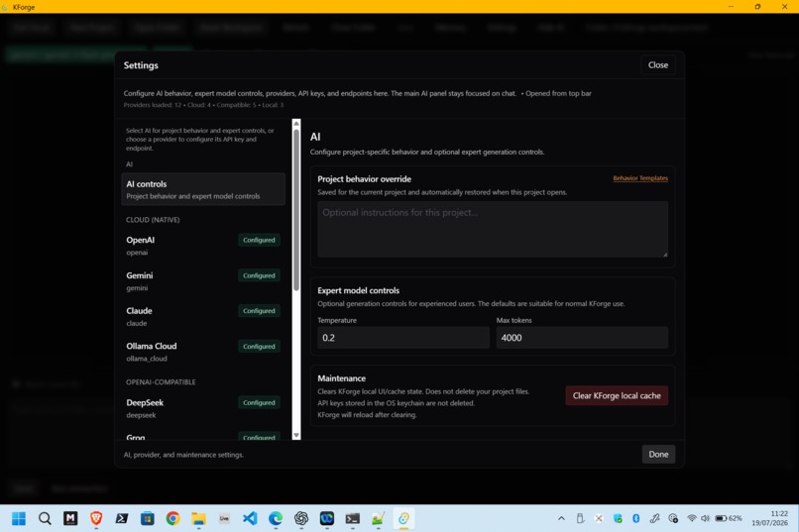Focus the Project behavior override text area
This screenshot has height=532, width=799.
click(x=493, y=229)
